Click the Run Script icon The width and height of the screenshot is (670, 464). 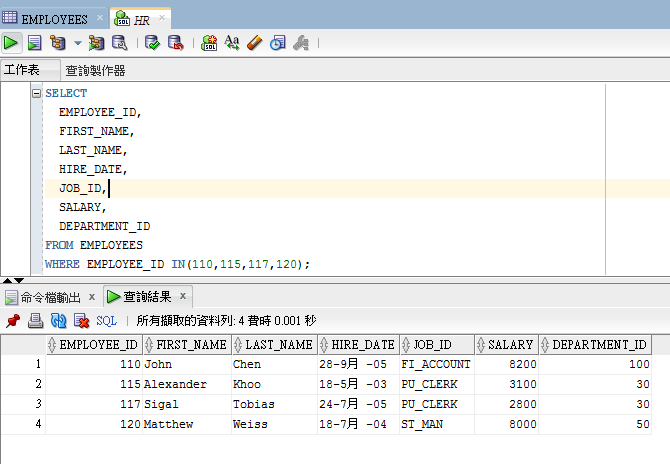(34, 43)
